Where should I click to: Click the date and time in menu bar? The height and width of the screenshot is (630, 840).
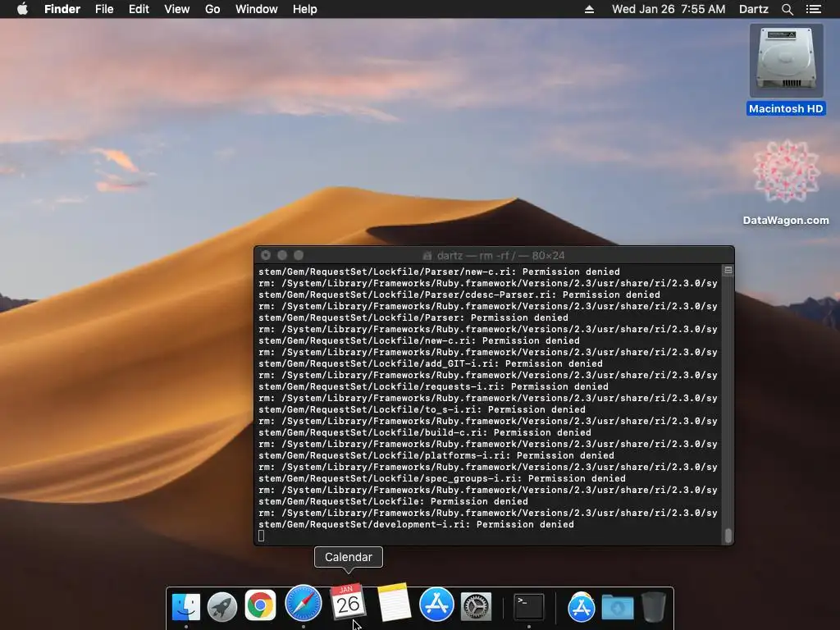[669, 9]
